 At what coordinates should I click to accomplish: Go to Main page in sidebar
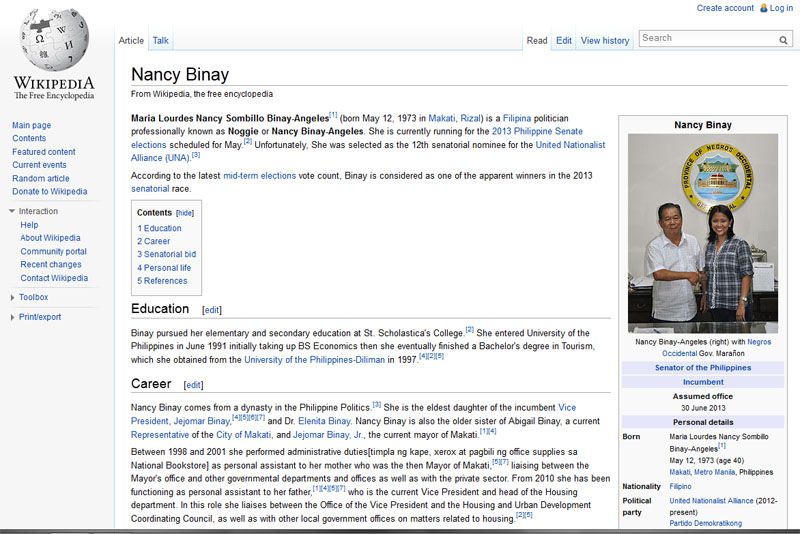click(x=32, y=125)
